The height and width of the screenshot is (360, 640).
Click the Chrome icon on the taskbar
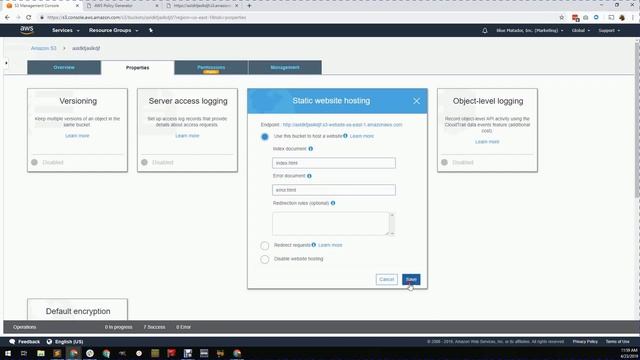point(74,353)
